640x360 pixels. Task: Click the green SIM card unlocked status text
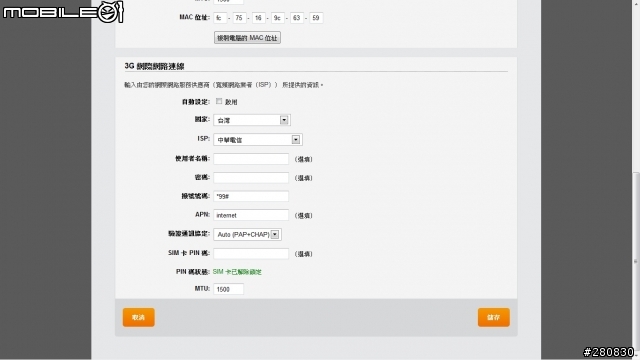(x=237, y=272)
